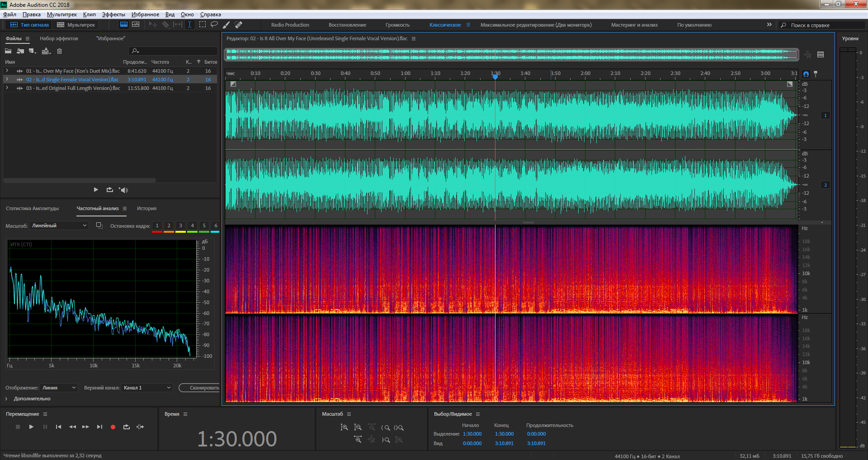Open the Отображение Линия dropdown
868x460 pixels.
click(59, 388)
